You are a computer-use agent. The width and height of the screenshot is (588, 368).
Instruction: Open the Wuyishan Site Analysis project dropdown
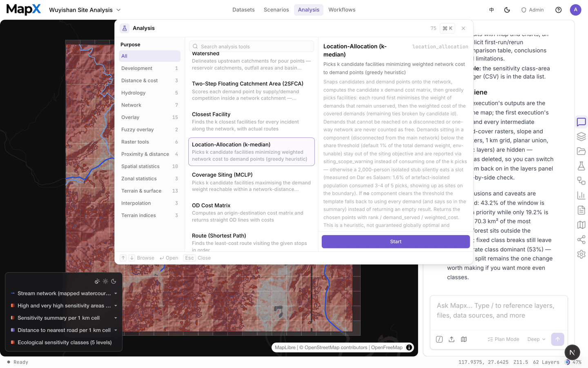(x=85, y=10)
